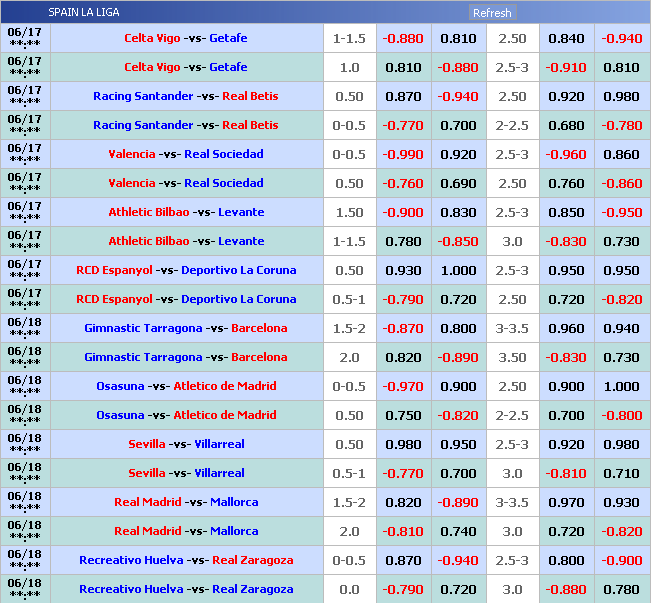Open Athletic Bilbao vs Levante 1.50 handicap match
The height and width of the screenshot is (603, 651).
pyautogui.click(x=186, y=212)
